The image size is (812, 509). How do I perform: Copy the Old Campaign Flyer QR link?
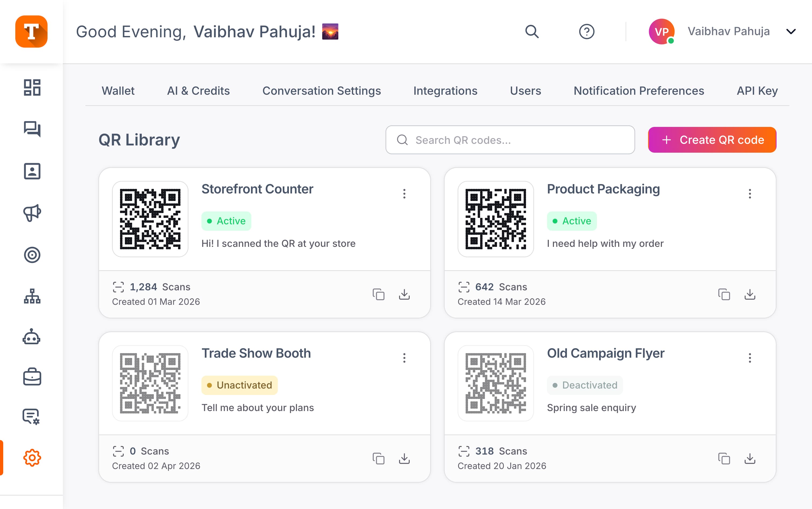[724, 459]
